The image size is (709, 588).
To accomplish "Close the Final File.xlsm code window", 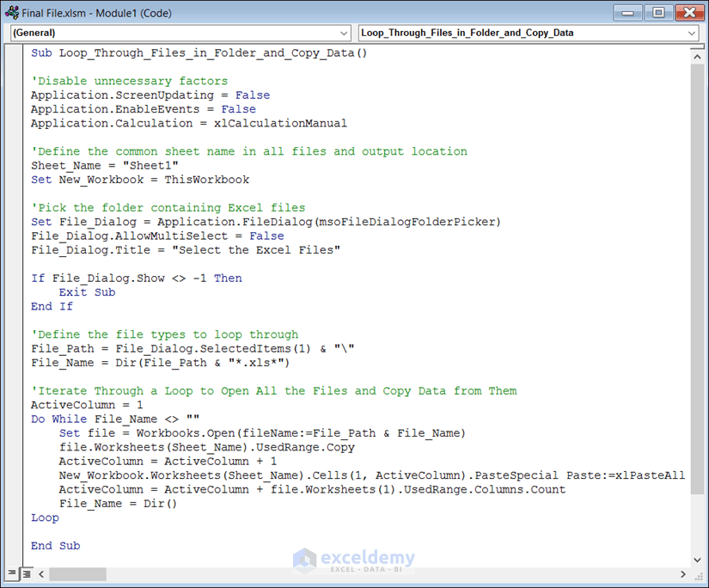I will 689,13.
